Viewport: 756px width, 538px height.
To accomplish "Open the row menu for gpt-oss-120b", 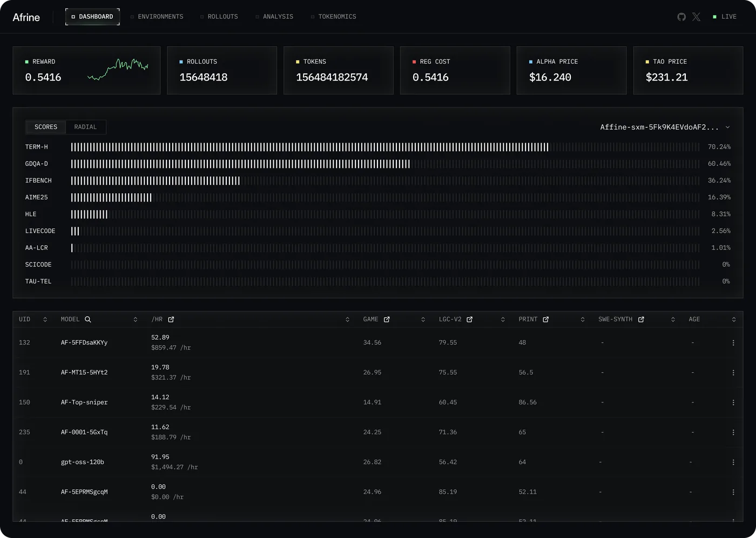I will (x=733, y=462).
